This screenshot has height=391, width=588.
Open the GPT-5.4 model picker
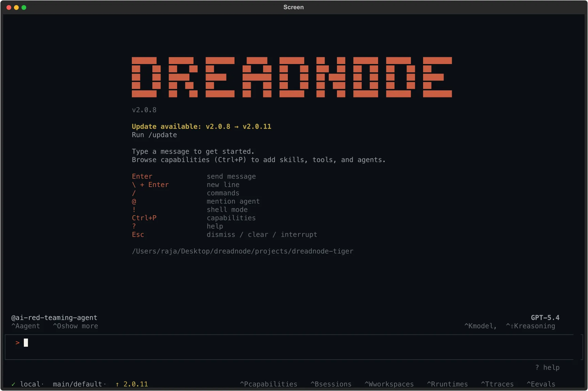click(x=545, y=317)
